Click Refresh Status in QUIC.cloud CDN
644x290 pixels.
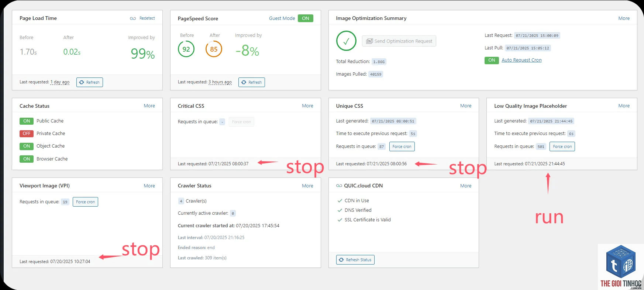[355, 260]
